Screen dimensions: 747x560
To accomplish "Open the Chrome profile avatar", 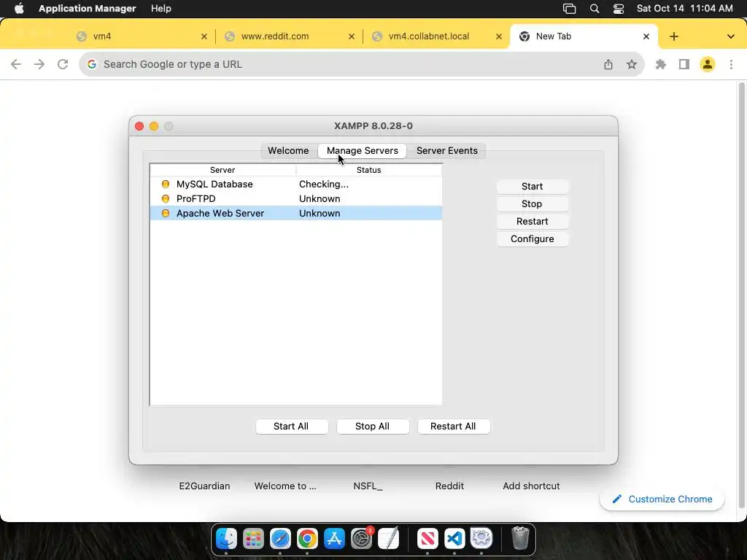I will [x=708, y=64].
